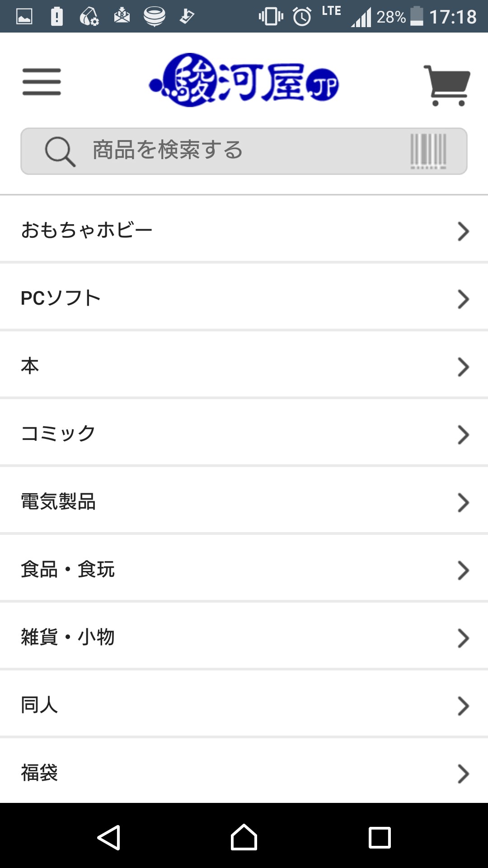This screenshot has width=488, height=868.
Task: Select the 雑貨・小物 category
Action: click(68, 637)
